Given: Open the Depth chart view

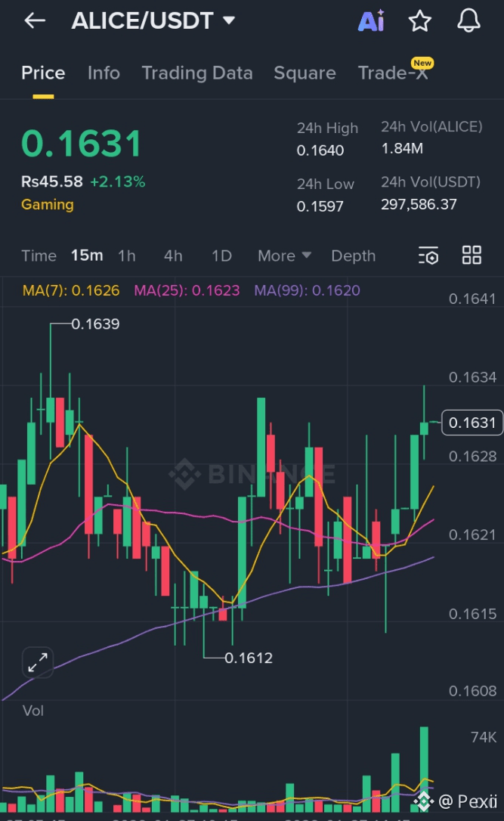Looking at the screenshot, I should click(354, 256).
